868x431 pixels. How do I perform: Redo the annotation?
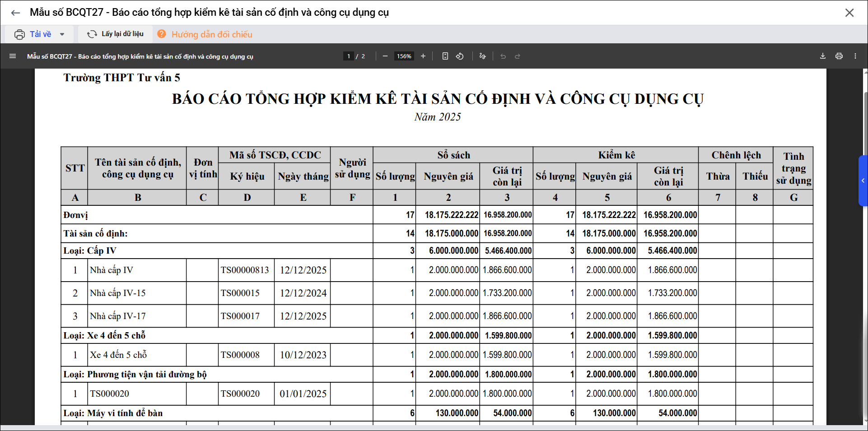click(x=518, y=56)
